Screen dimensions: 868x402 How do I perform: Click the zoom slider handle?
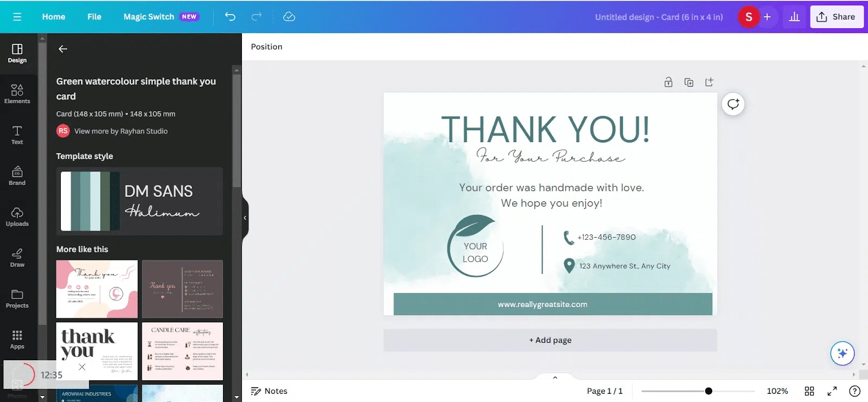tap(709, 391)
